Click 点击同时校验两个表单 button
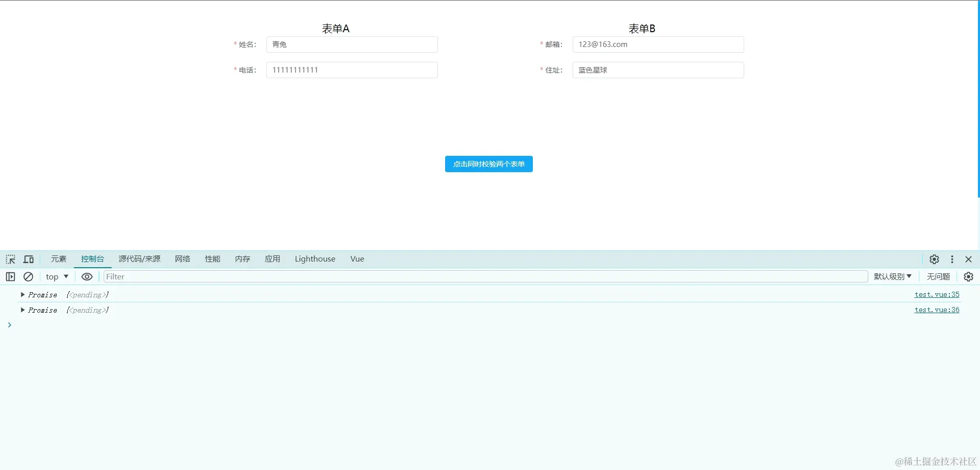Screen dimensions: 980x470 (489, 164)
